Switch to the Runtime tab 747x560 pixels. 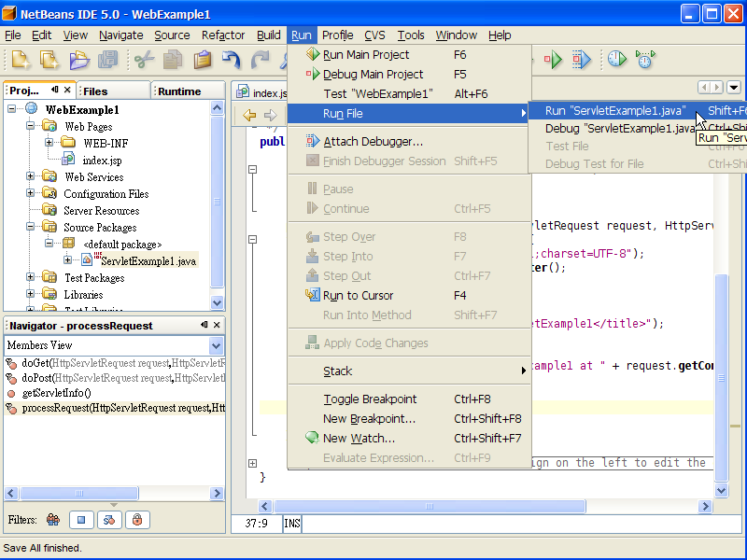188,91
